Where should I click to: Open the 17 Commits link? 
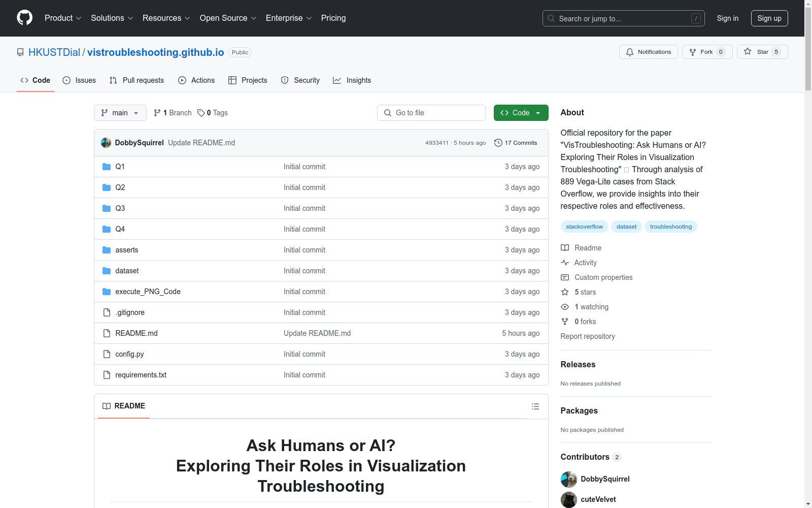pos(516,143)
